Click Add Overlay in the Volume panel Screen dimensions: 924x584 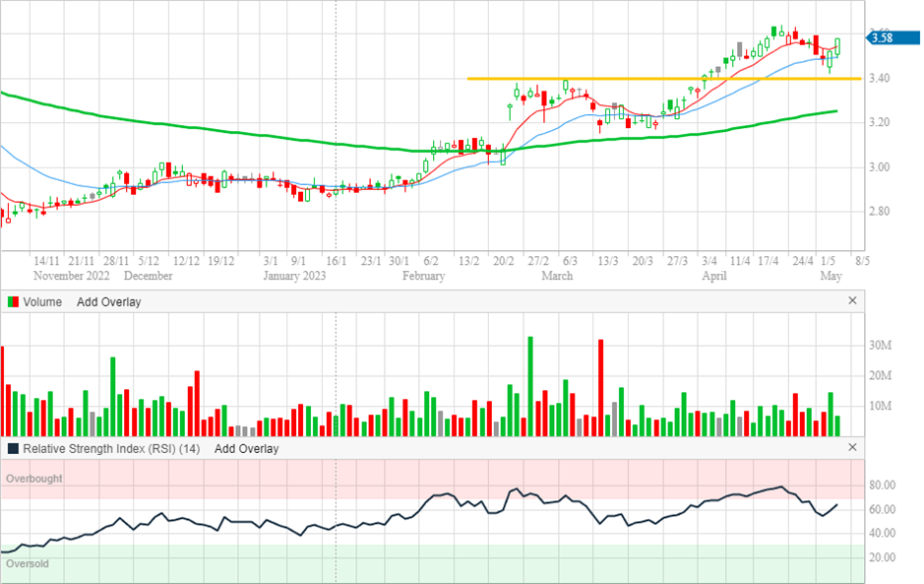[x=108, y=302]
